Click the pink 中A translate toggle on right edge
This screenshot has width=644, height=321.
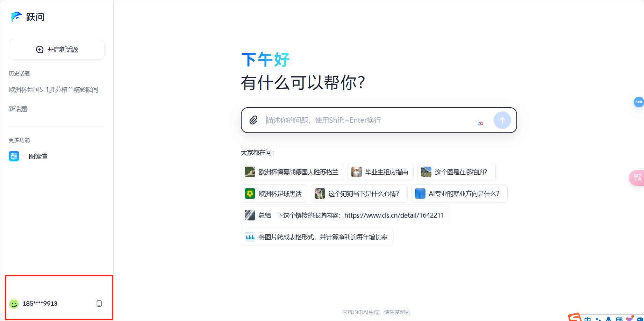pyautogui.click(x=637, y=178)
